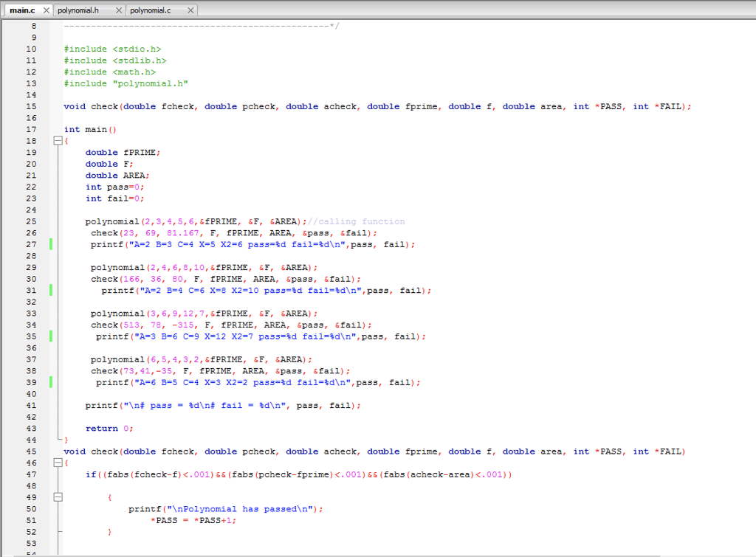This screenshot has width=756, height=557.
Task: Collapse the if-statement block at line 49
Action: point(58,497)
